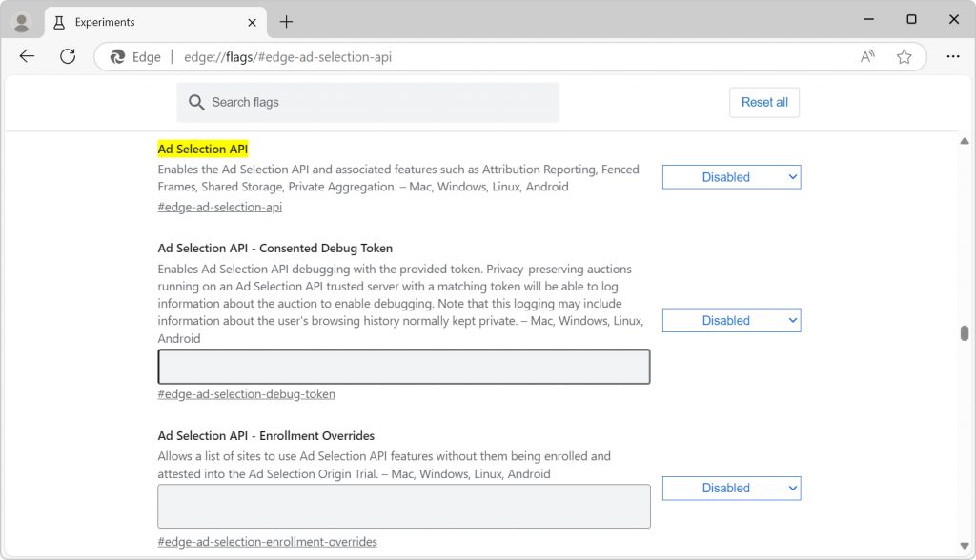The image size is (976, 560).
Task: Click the Read aloud icon
Action: point(867,57)
